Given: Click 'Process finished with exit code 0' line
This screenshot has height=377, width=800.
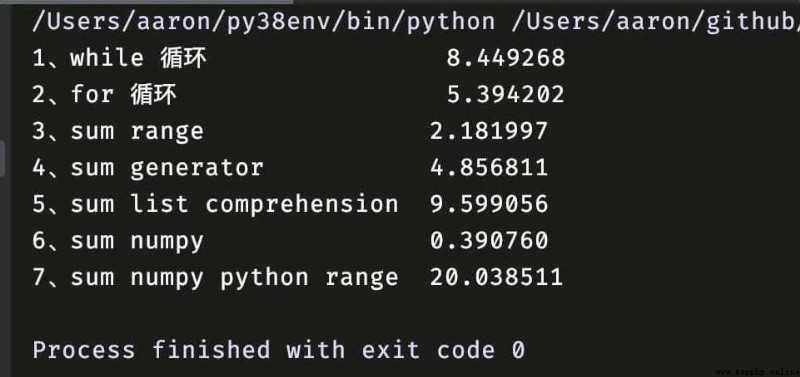Looking at the screenshot, I should point(279,350).
